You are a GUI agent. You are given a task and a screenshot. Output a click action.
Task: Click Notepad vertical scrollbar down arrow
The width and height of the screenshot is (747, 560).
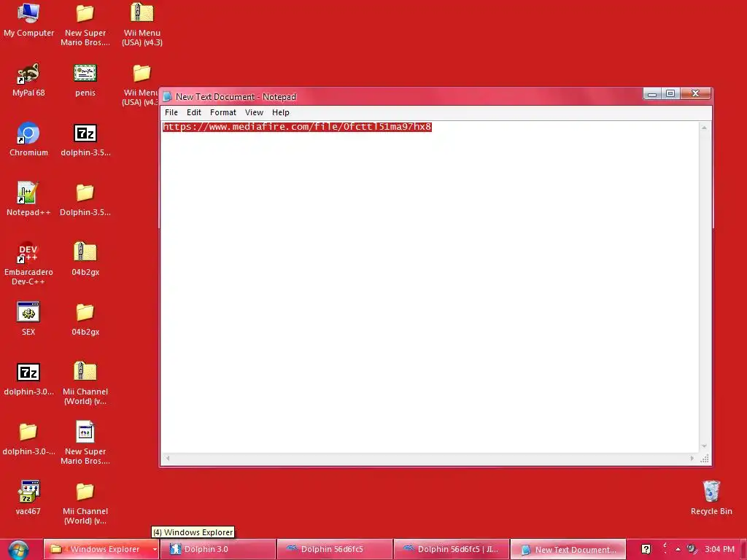(x=704, y=446)
